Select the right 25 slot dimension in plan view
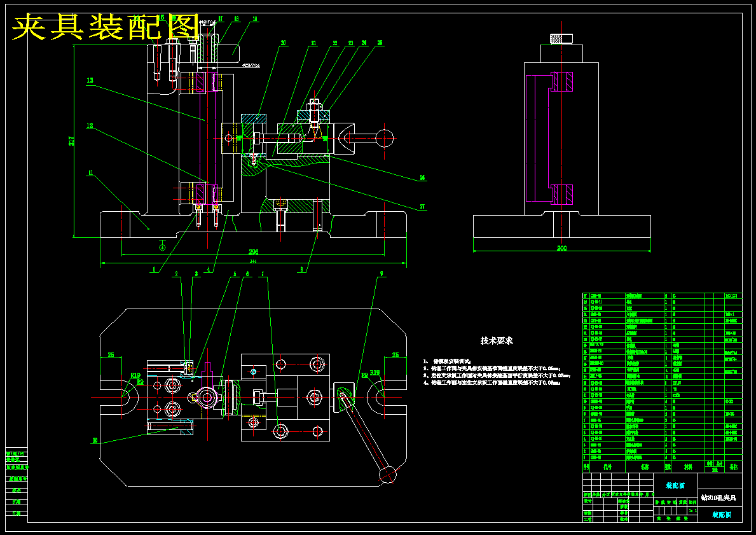Screen dimensions: 756x535 [x=395, y=354]
